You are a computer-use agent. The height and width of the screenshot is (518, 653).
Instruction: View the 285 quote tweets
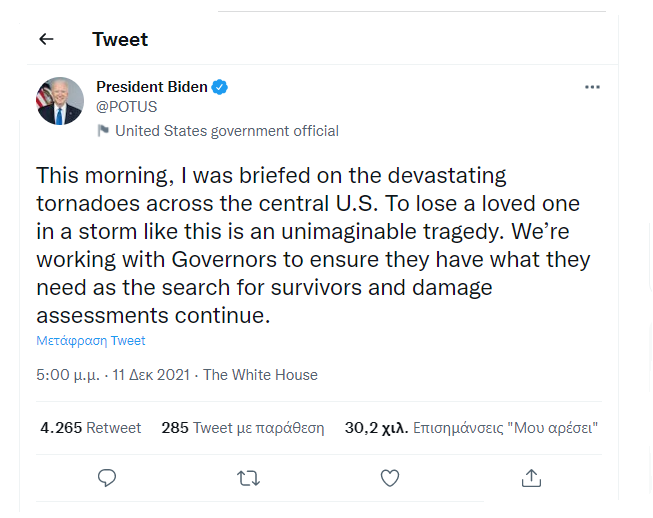coord(243,428)
